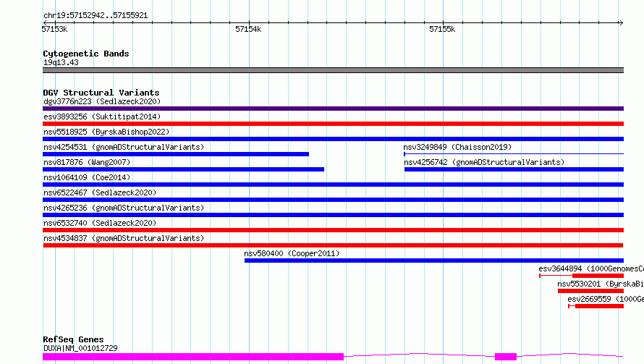
Task: Click the DGV Structural Variants track title
Action: pyautogui.click(x=101, y=93)
